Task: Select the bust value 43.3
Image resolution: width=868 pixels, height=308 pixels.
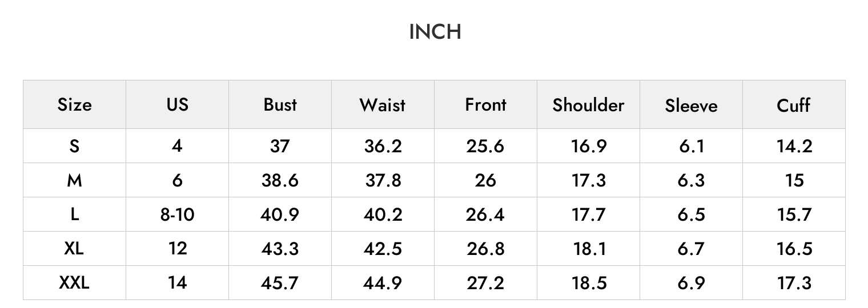Action: pyautogui.click(x=280, y=248)
